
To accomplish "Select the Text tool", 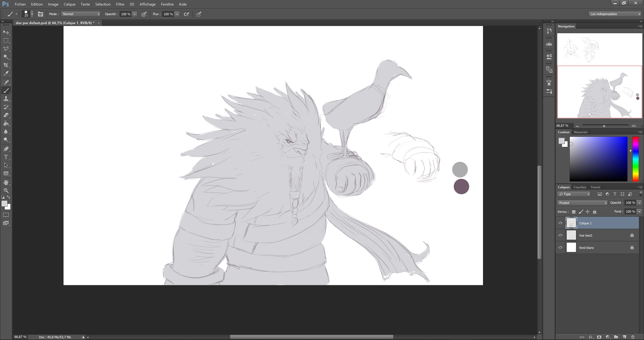I will point(6,157).
